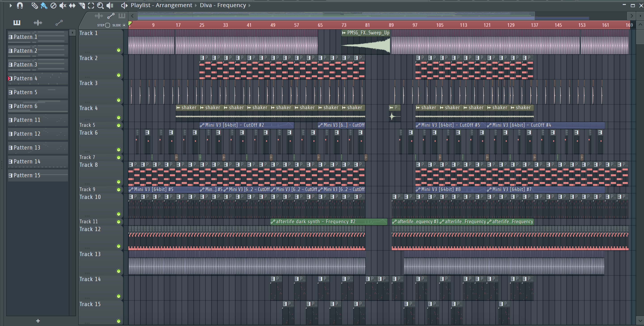Select Pattern 13 in picker
This screenshot has width=644, height=326.
(x=38, y=148)
